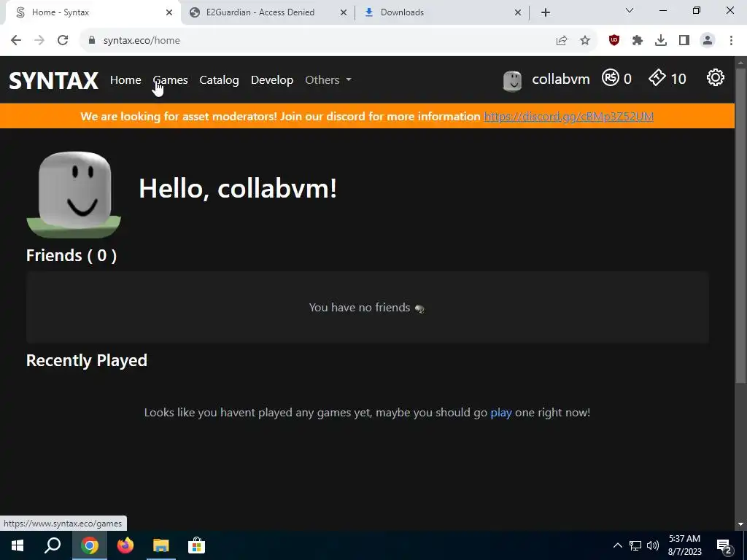Click the tickets currency icon
The width and height of the screenshot is (747, 560).
[x=657, y=77]
